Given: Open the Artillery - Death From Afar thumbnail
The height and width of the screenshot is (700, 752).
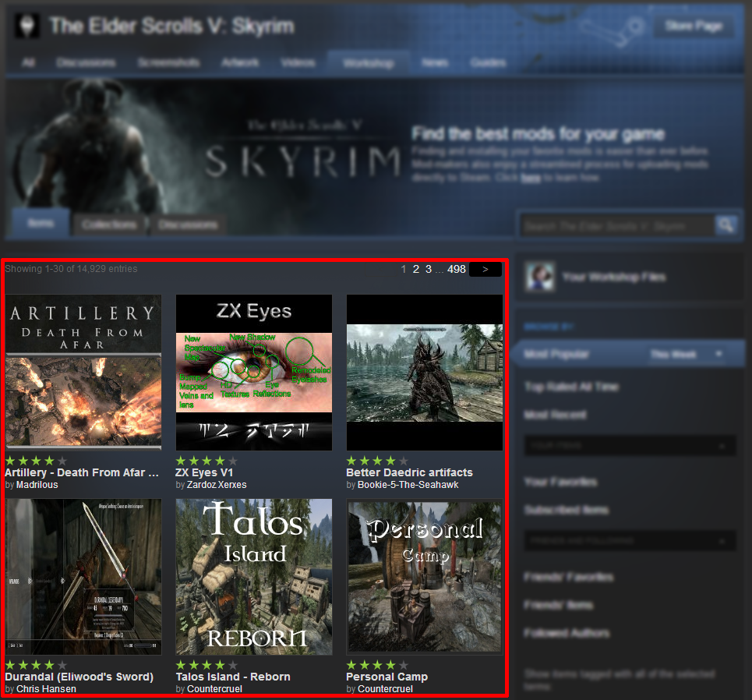Looking at the screenshot, I should (83, 372).
